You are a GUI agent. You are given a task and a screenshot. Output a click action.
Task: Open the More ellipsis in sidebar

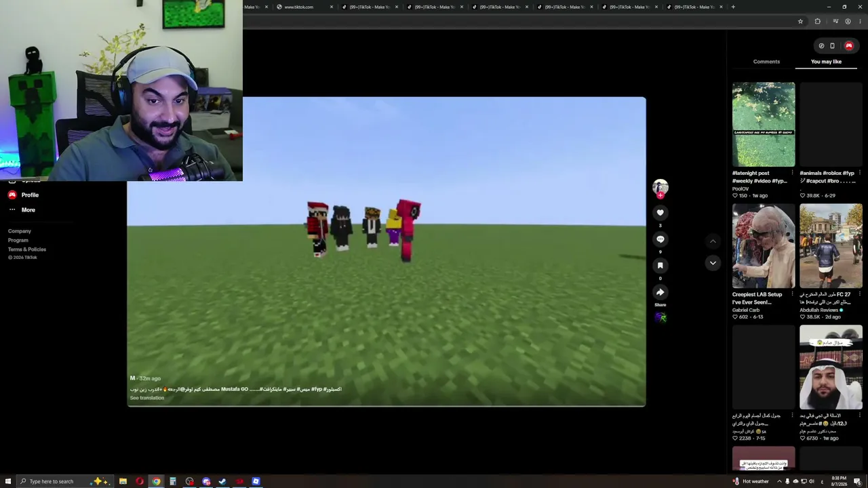[12, 210]
